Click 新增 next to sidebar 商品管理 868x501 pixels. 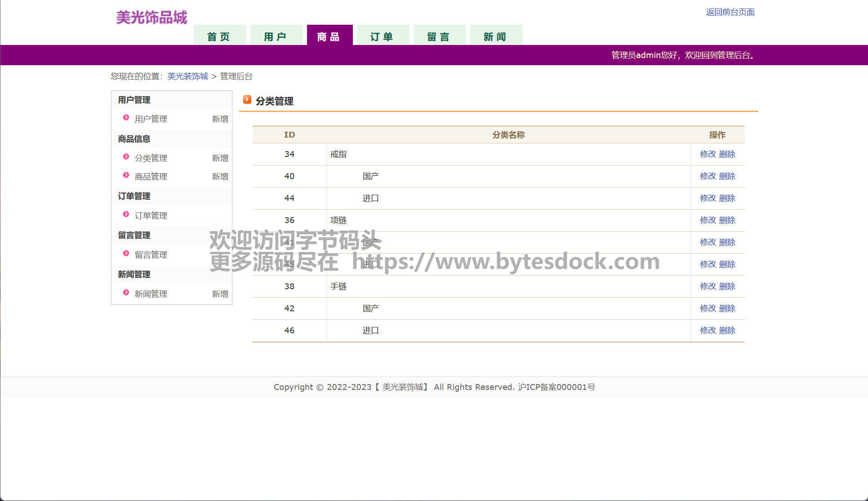point(220,177)
